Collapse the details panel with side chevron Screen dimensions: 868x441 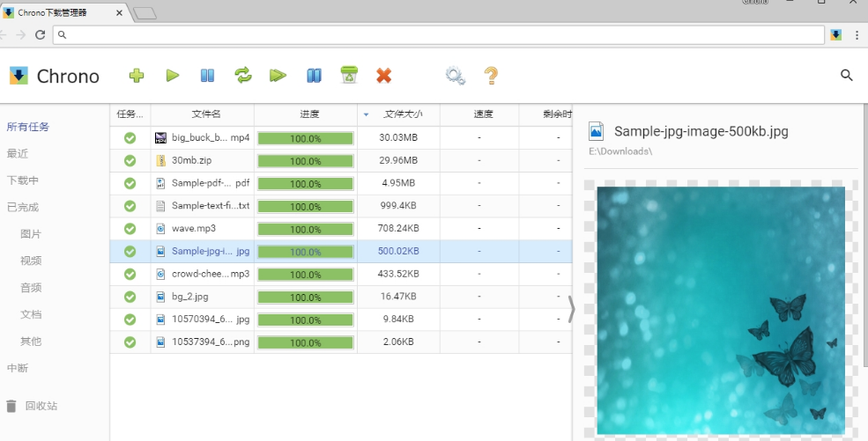point(571,310)
